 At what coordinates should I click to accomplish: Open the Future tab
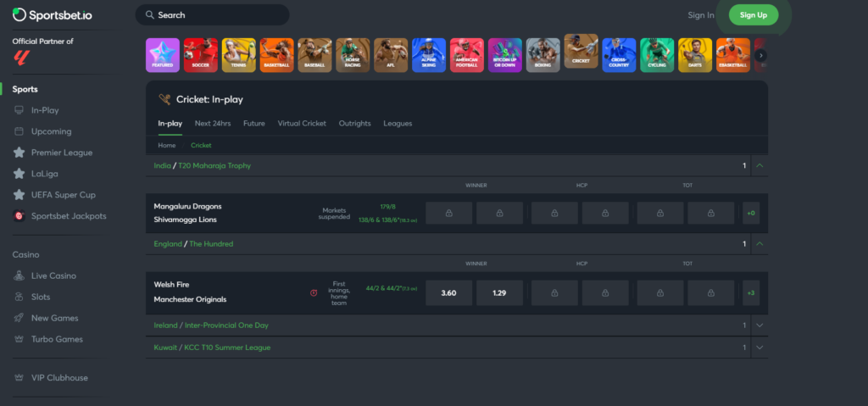254,124
